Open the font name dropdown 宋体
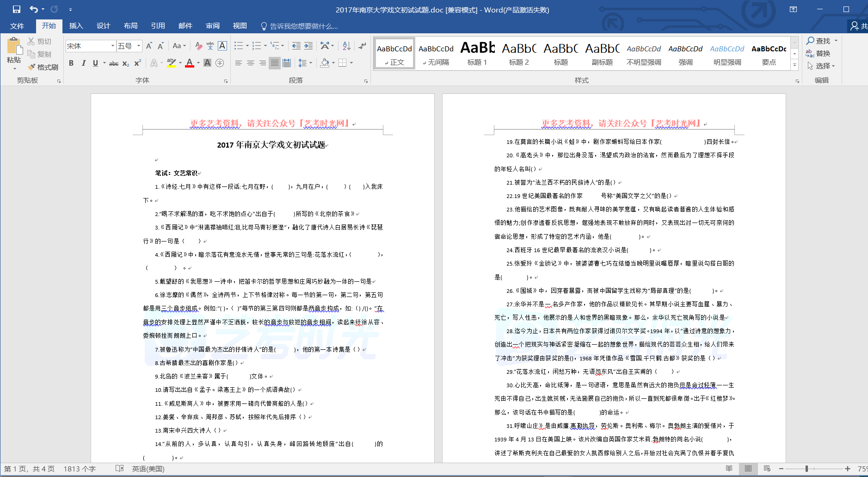868x477 pixels. pos(112,46)
